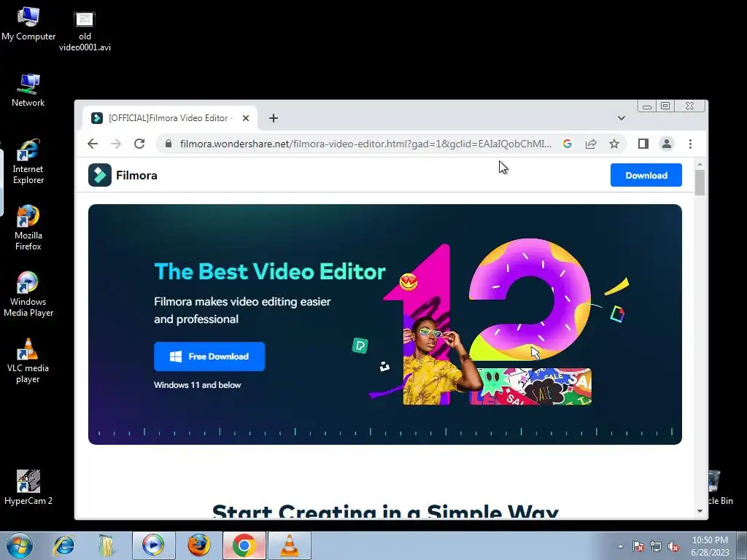Minimize the Chrome window

coord(647,106)
